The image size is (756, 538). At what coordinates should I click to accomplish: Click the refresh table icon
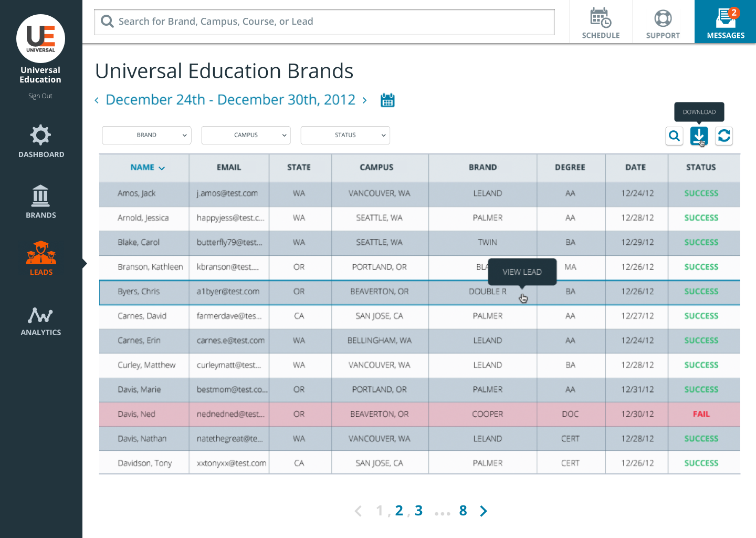724,136
